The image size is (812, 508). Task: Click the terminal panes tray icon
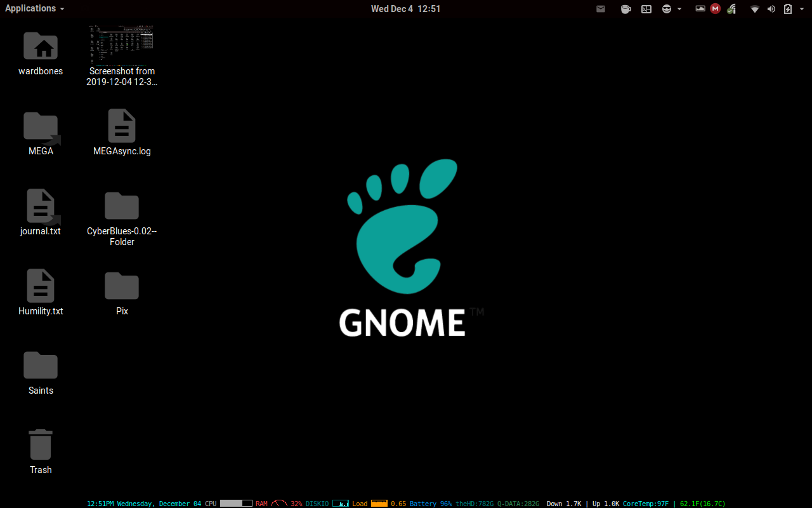(646, 9)
